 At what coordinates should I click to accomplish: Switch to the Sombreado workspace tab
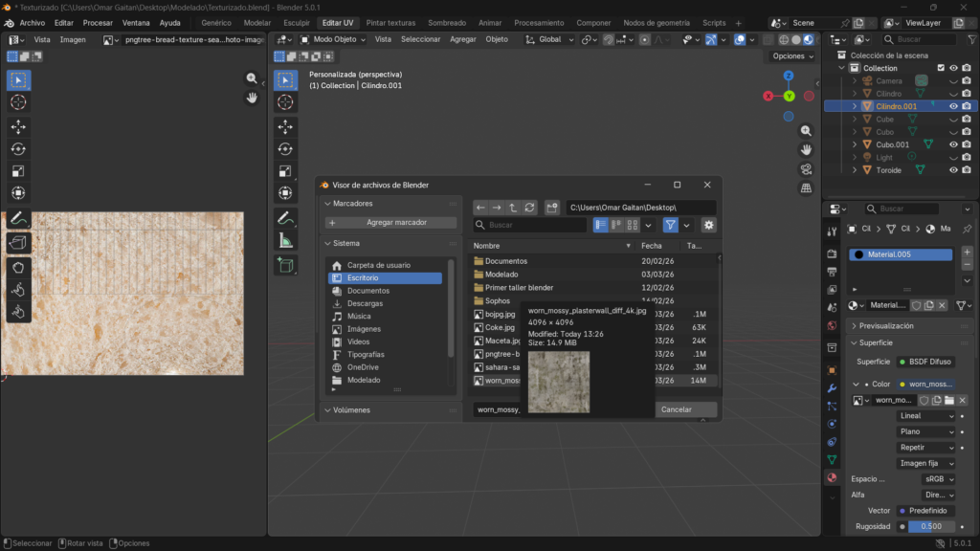[x=447, y=22]
